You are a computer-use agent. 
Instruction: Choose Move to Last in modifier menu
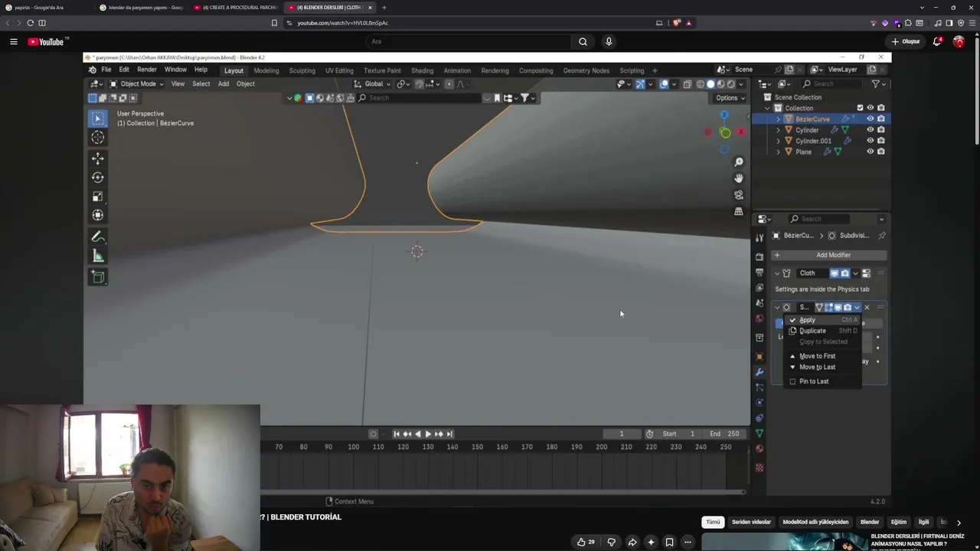[x=823, y=367]
